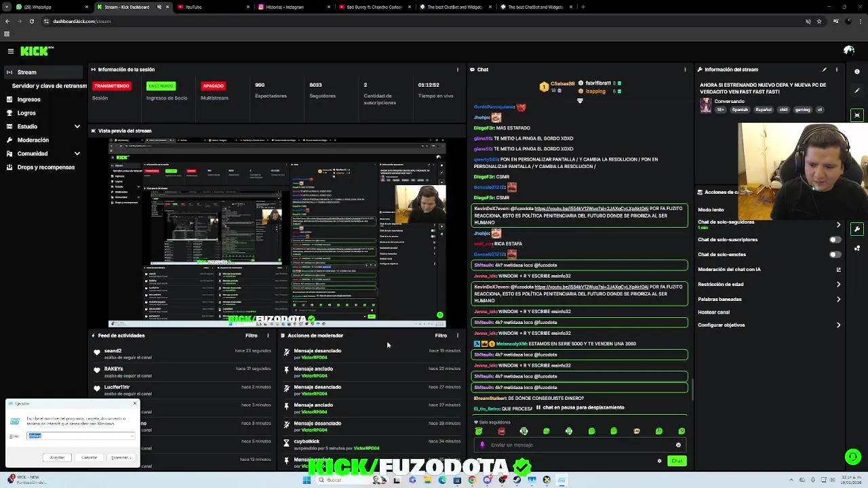The height and width of the screenshot is (488, 868).
Task: Edit stream info with pencil icon
Action: (x=825, y=69)
